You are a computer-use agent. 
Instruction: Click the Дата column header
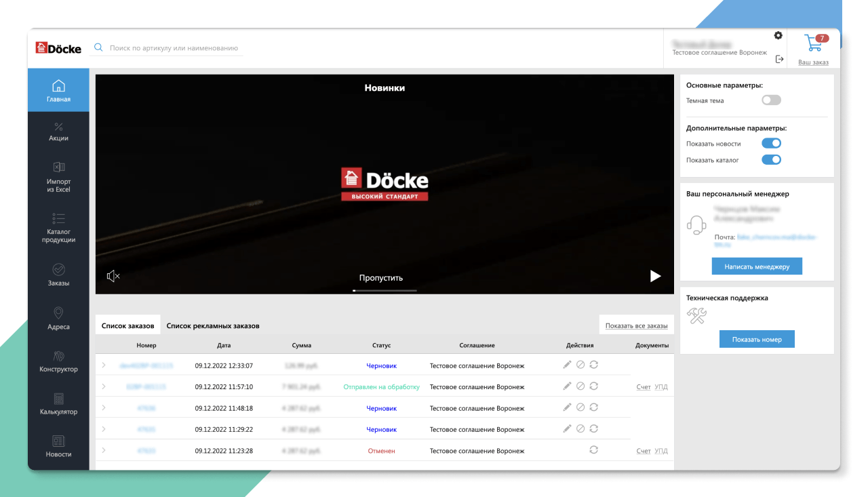(x=224, y=345)
